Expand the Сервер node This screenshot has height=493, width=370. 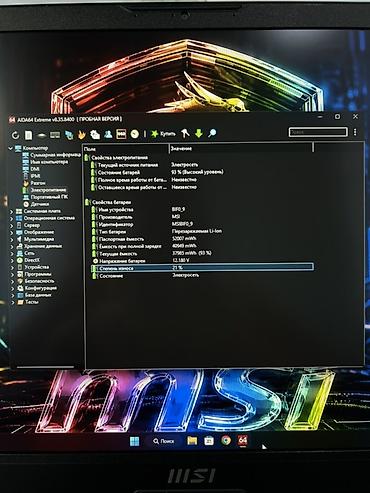[12, 226]
